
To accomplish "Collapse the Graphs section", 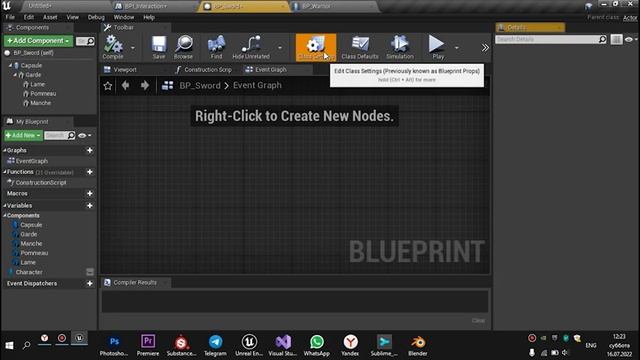I will (x=5, y=151).
